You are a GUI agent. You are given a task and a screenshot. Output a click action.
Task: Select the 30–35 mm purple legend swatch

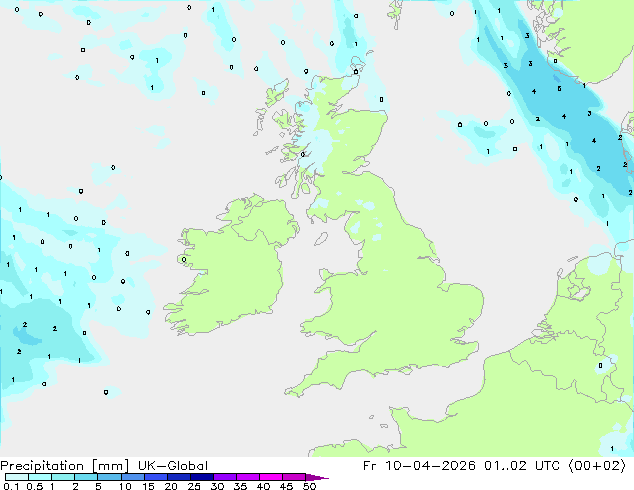tap(224, 477)
